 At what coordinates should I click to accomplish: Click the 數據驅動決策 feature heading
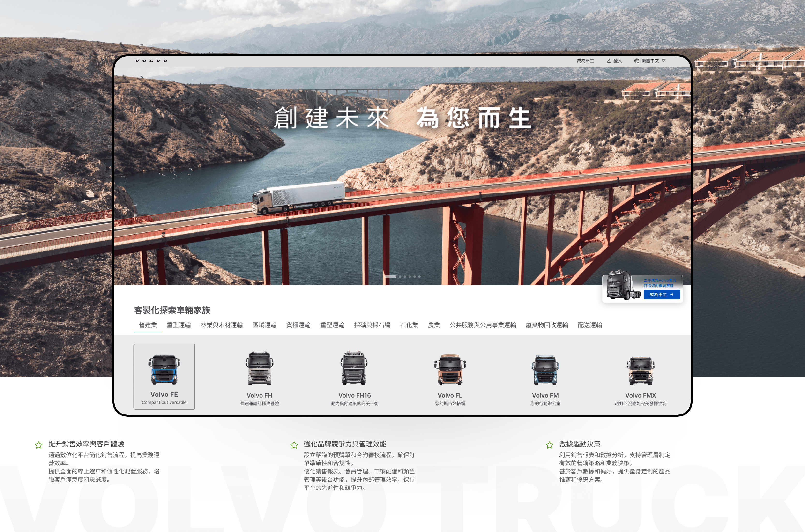click(x=580, y=444)
